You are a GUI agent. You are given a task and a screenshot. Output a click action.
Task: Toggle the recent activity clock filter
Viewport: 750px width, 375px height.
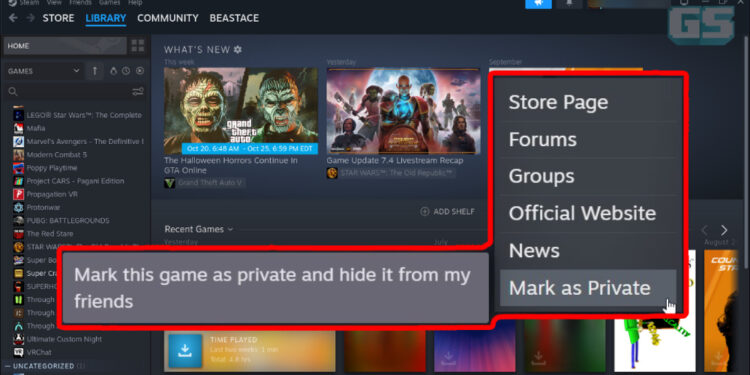coord(126,71)
